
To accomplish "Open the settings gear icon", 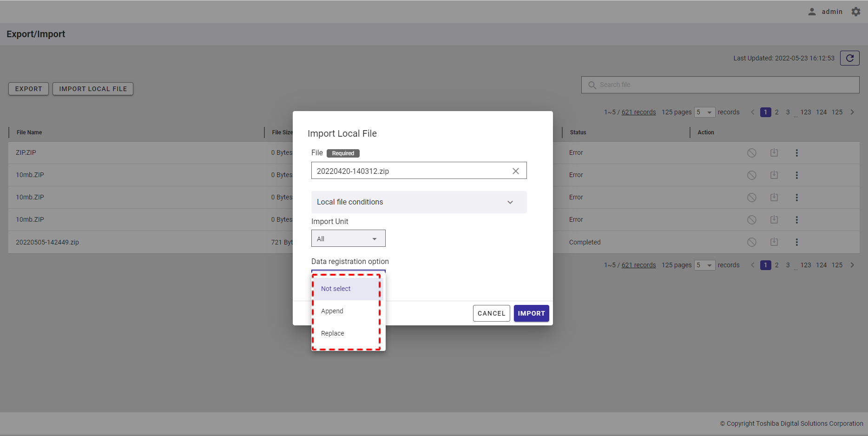I will [x=855, y=12].
